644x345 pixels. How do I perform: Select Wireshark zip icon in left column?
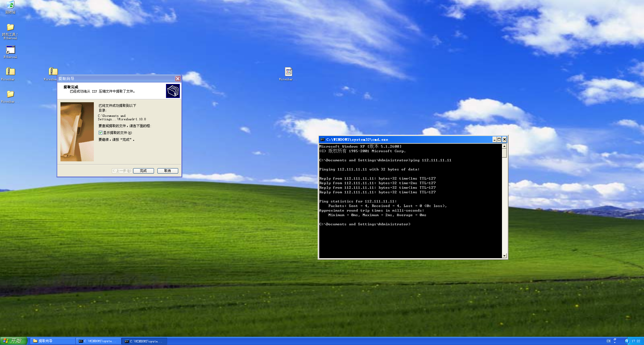[x=10, y=71]
